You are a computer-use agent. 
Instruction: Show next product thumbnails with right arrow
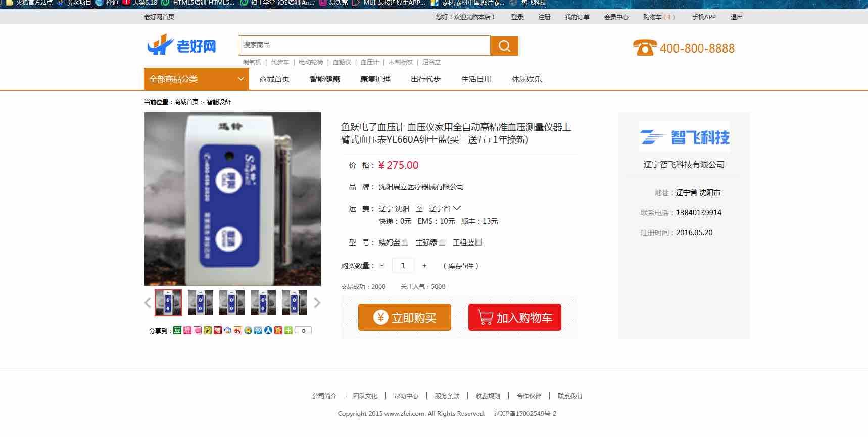317,303
